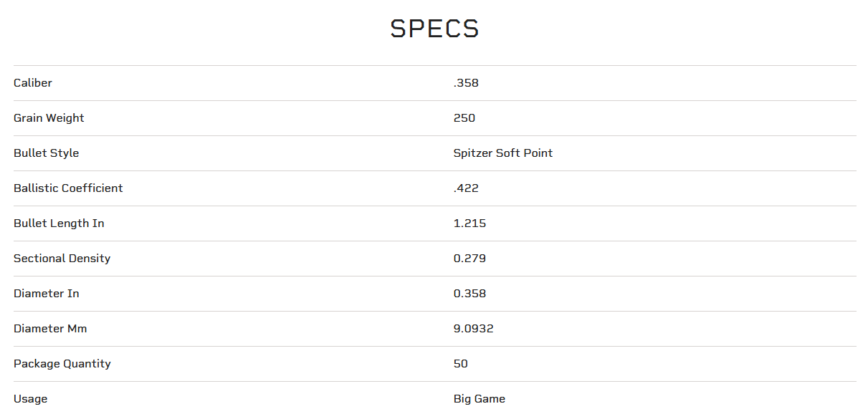This screenshot has height=409, width=868.
Task: Click the Bullet Length In label
Action: pyautogui.click(x=59, y=223)
